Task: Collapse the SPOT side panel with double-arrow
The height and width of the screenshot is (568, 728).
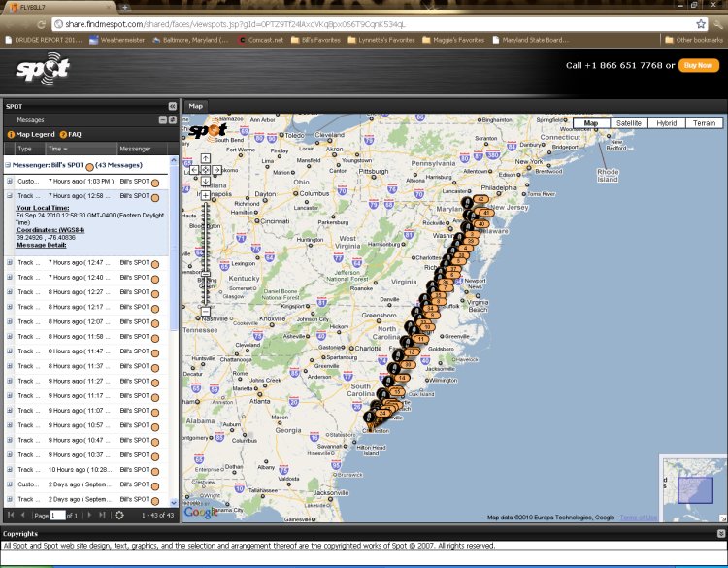Action: [x=172, y=106]
